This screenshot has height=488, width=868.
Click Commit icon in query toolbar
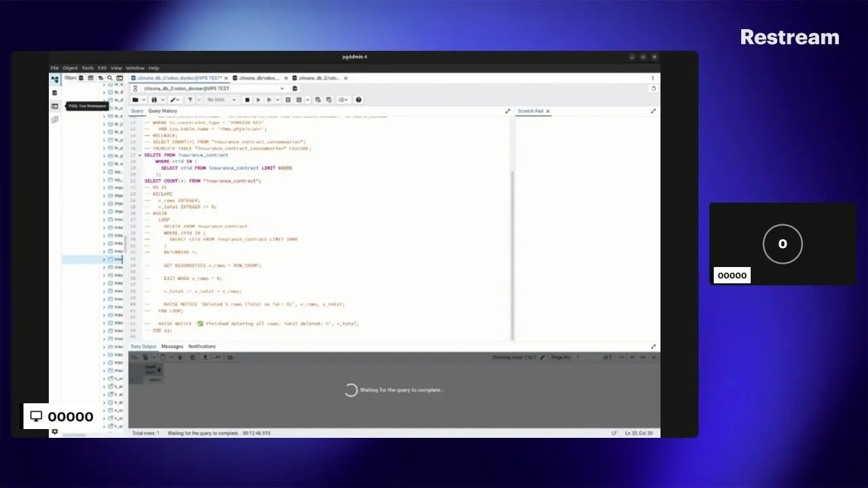tap(318, 100)
